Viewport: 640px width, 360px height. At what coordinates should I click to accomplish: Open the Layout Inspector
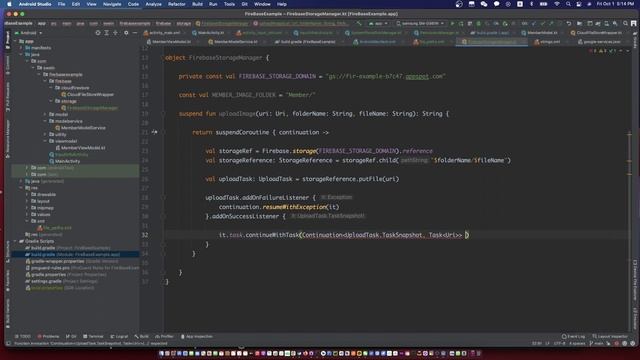610,337
